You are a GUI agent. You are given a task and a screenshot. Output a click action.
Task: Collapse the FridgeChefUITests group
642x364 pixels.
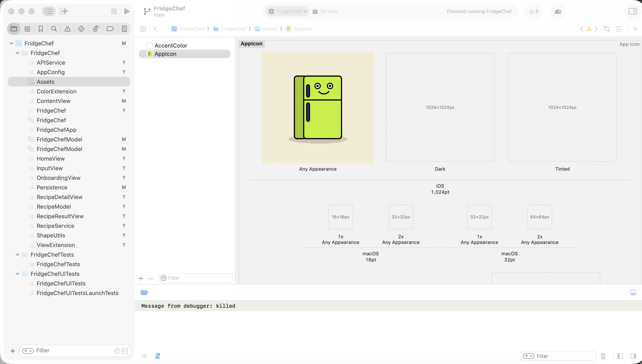point(17,274)
